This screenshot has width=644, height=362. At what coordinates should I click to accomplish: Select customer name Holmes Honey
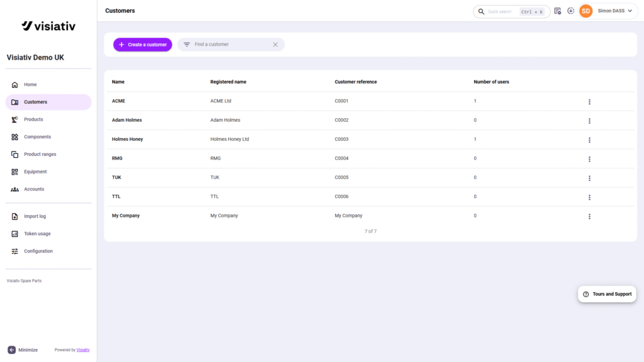127,139
